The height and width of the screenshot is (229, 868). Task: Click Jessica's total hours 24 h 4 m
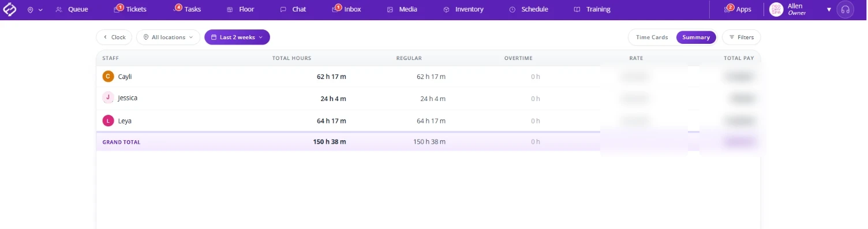pos(333,99)
